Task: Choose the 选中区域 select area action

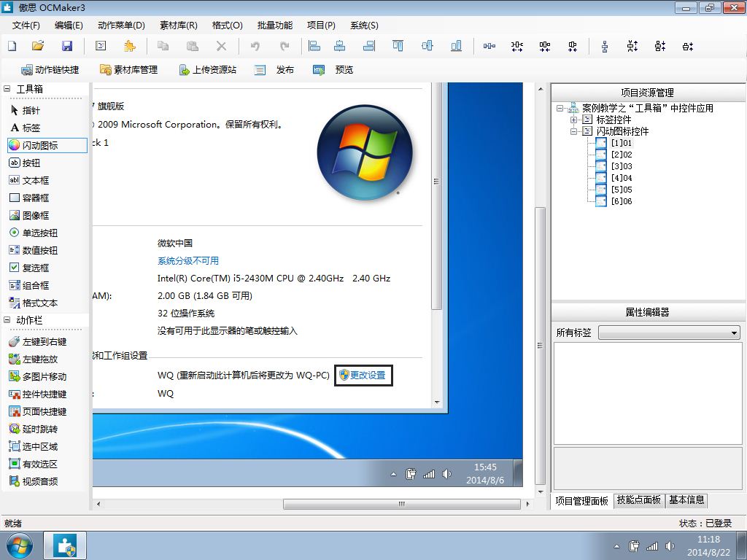Action: (x=34, y=447)
